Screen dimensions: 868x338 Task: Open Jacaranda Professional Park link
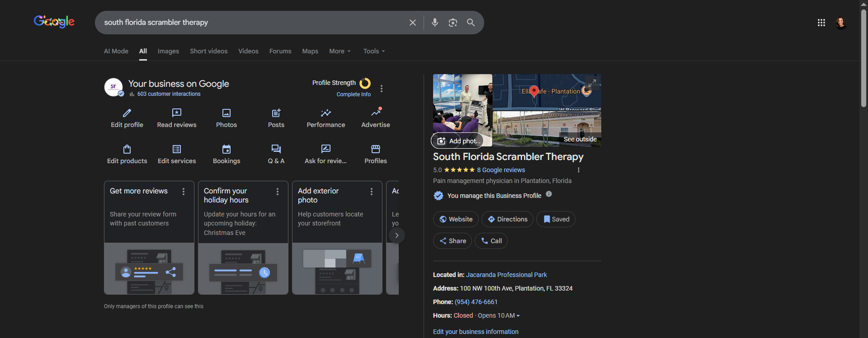pos(506,275)
